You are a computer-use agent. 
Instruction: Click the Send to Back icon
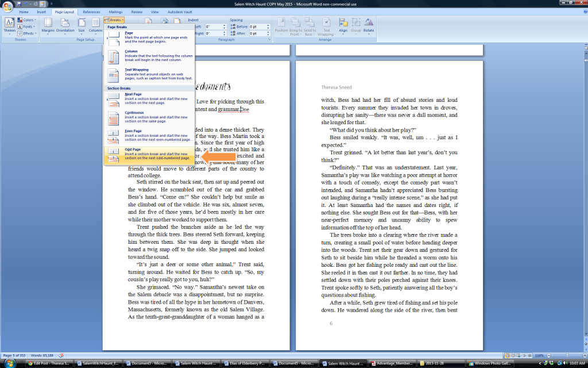tap(310, 26)
